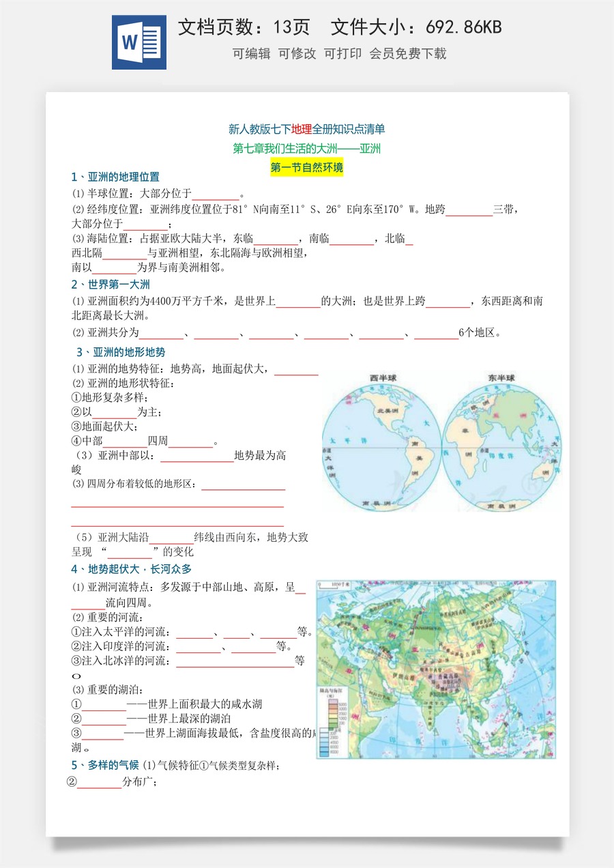Click the line (2)重要的河流：

pyautogui.click(x=107, y=618)
